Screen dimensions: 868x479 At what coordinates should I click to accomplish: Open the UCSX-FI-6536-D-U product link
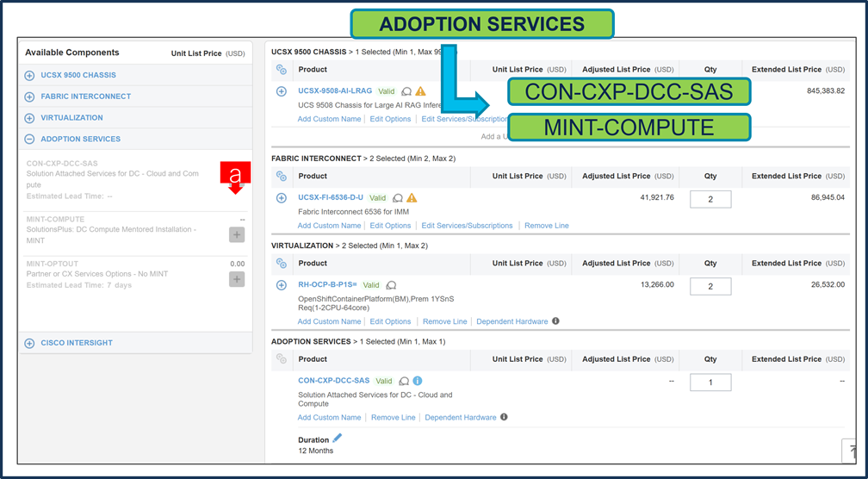(x=331, y=197)
